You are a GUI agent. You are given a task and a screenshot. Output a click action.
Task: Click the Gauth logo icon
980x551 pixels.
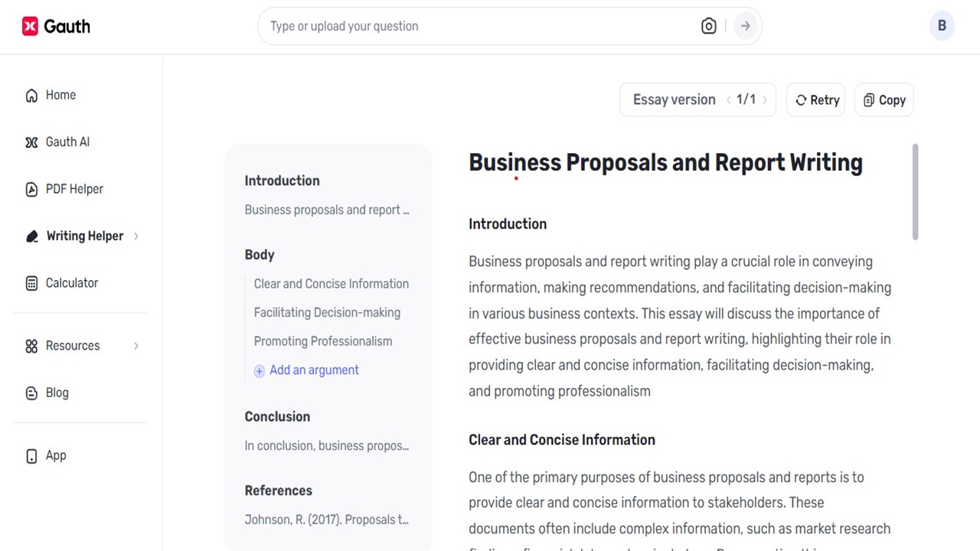pos(30,25)
